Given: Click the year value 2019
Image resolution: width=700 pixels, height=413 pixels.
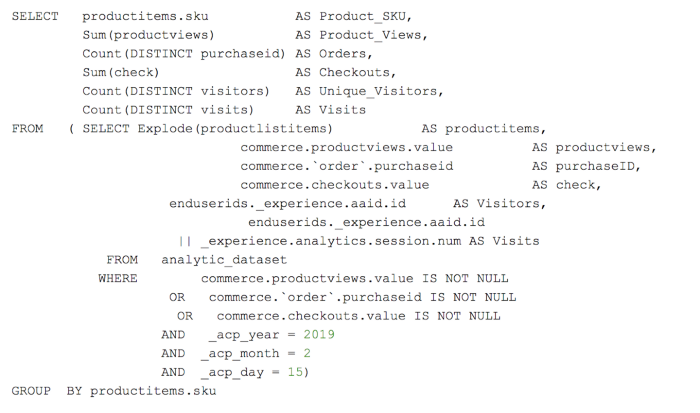Looking at the screenshot, I should click(318, 334).
